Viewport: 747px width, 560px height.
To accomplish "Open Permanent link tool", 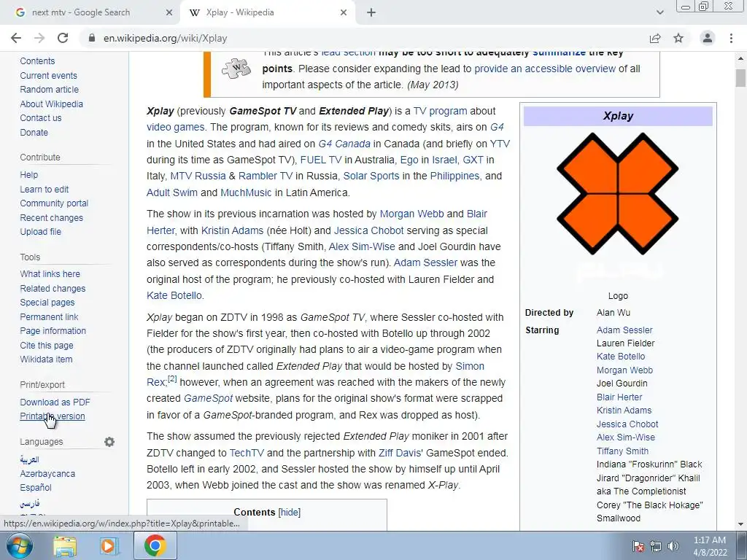I will tap(49, 316).
